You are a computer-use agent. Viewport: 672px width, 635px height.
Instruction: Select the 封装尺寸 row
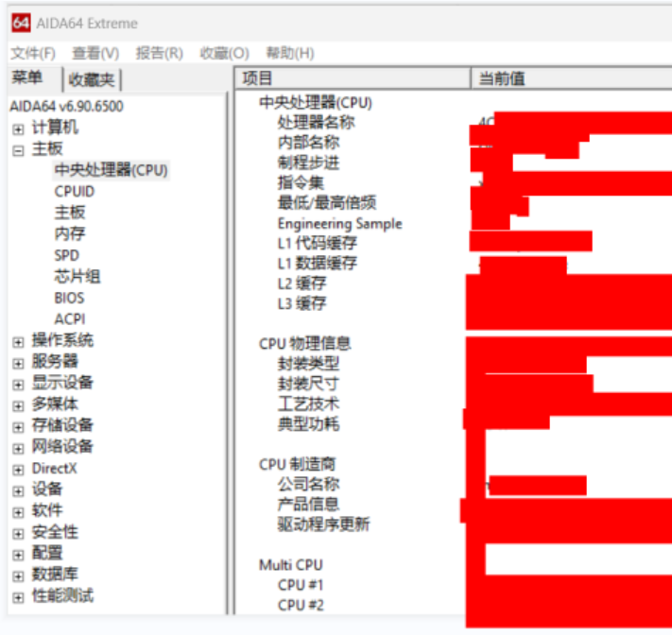click(x=308, y=385)
